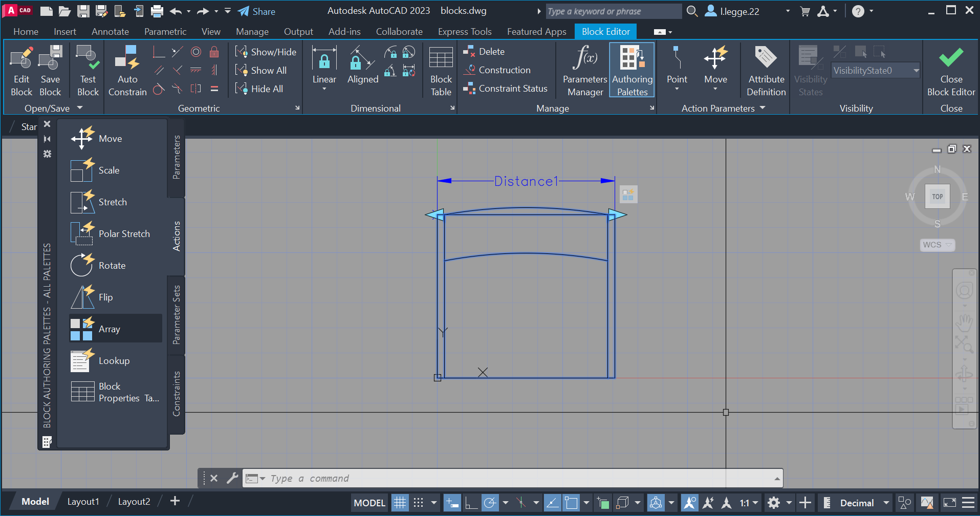Image resolution: width=980 pixels, height=516 pixels.
Task: Choose Block Properties Table in palette
Action: pyautogui.click(x=116, y=392)
